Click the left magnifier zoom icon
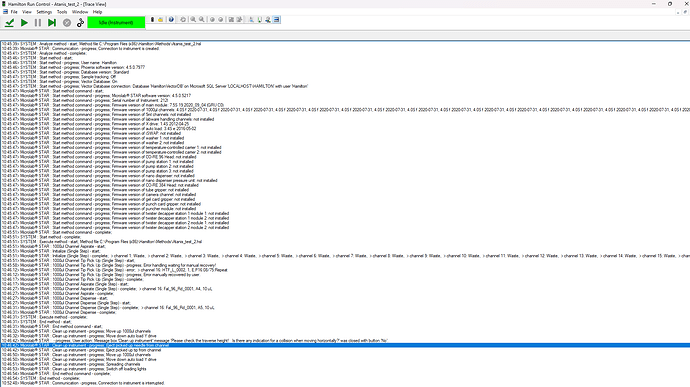Viewport: 690px width, 387px height. pyautogui.click(x=193, y=19)
